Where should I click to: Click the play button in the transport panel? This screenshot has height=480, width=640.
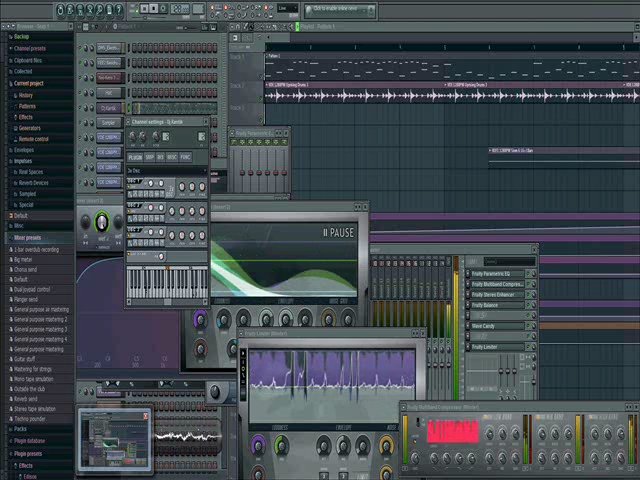(144, 9)
